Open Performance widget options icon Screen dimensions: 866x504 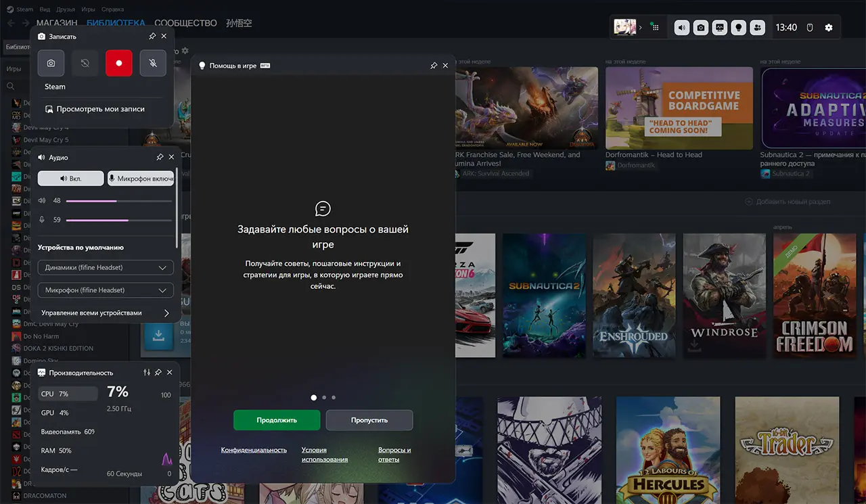147,373
